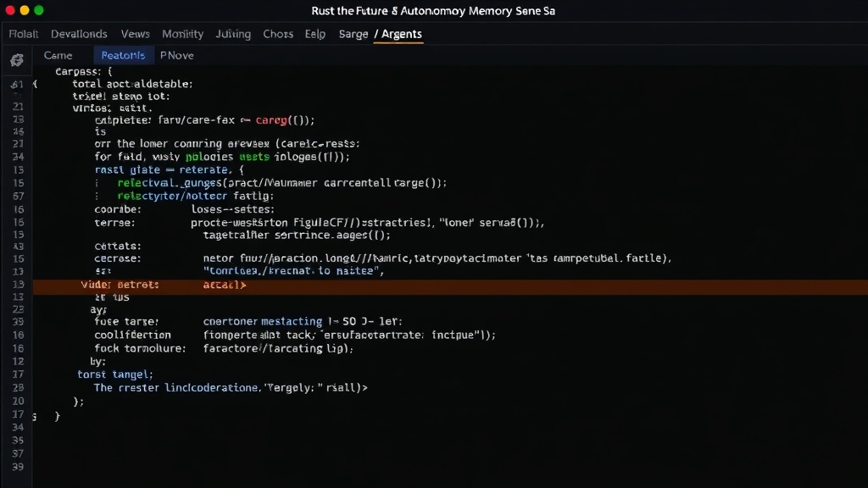
Task: Click 'tagetralfier sertrince.aeges()' line
Action: click(297, 236)
